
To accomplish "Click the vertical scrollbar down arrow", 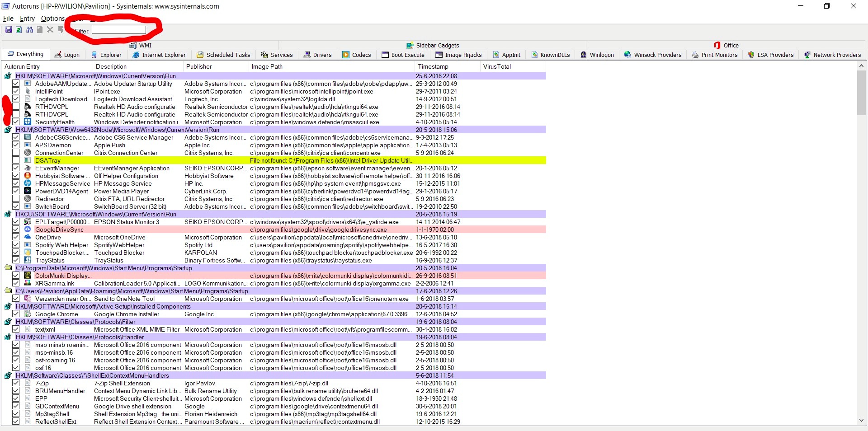I will coord(861,420).
